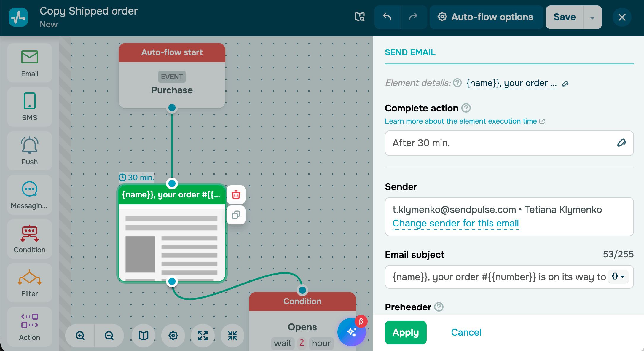Viewport: 644px width, 351px height.
Task: Click Change sender for this email
Action: [455, 223]
